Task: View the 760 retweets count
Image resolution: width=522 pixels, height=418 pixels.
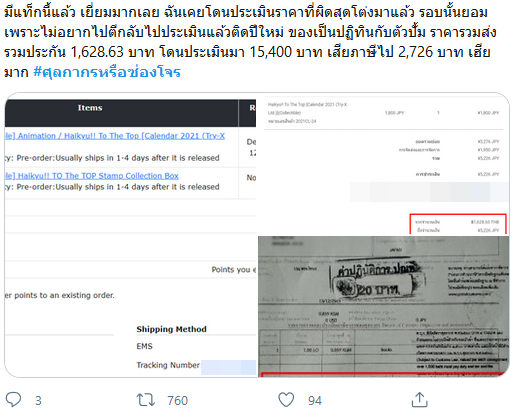Action: coord(177,400)
